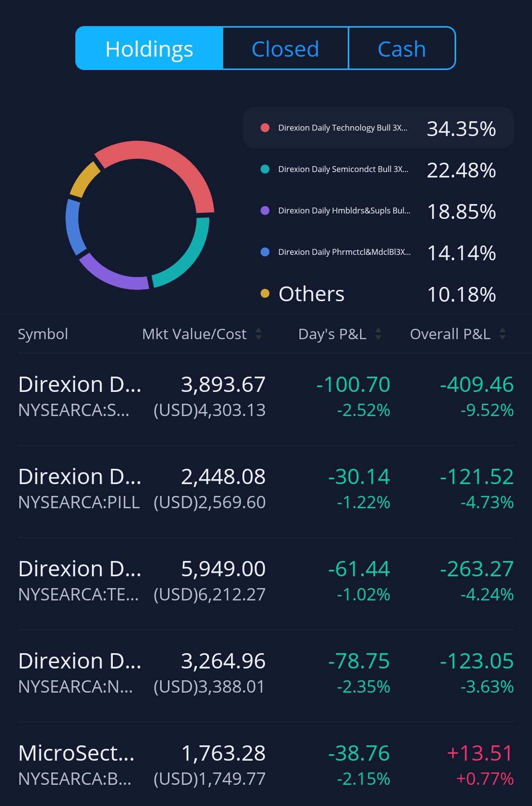Select red Technology Bull legend dot

pos(265,128)
